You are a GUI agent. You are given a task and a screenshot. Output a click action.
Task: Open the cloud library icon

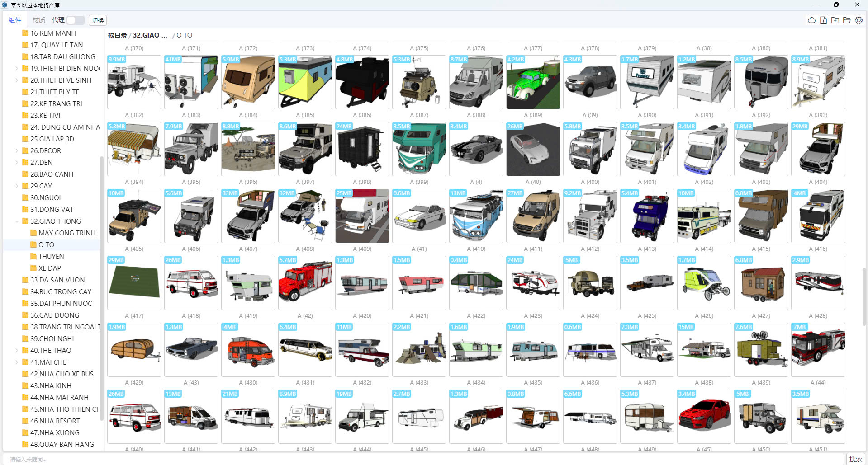tap(811, 20)
